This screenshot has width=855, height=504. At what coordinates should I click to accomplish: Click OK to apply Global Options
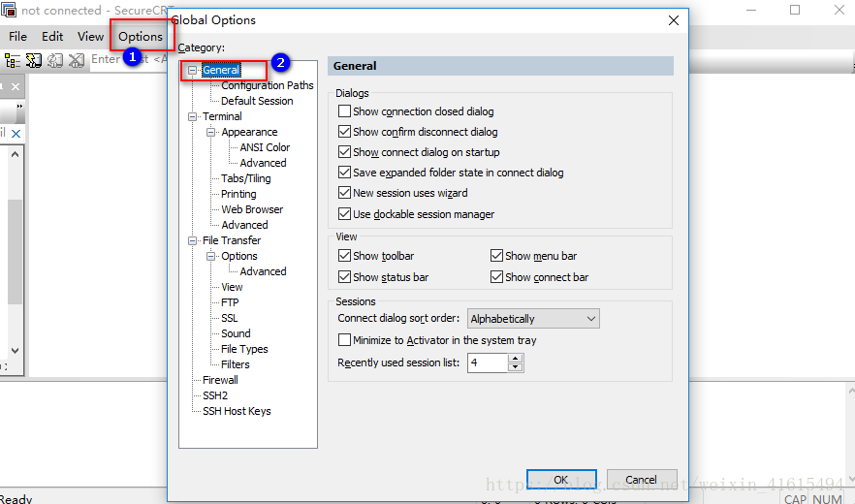(561, 480)
